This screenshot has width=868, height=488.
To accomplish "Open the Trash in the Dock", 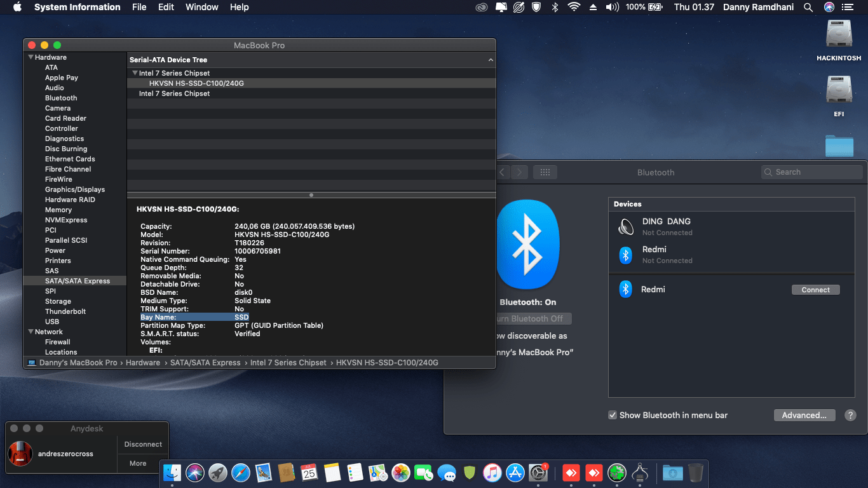I will (696, 473).
